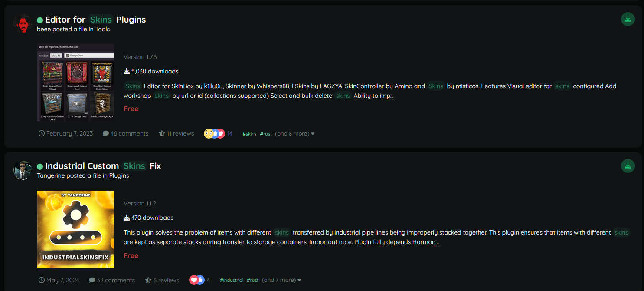Screen dimensions: 644x291
Task: Open the Editor for Skins Plugins title
Action: pos(95,20)
